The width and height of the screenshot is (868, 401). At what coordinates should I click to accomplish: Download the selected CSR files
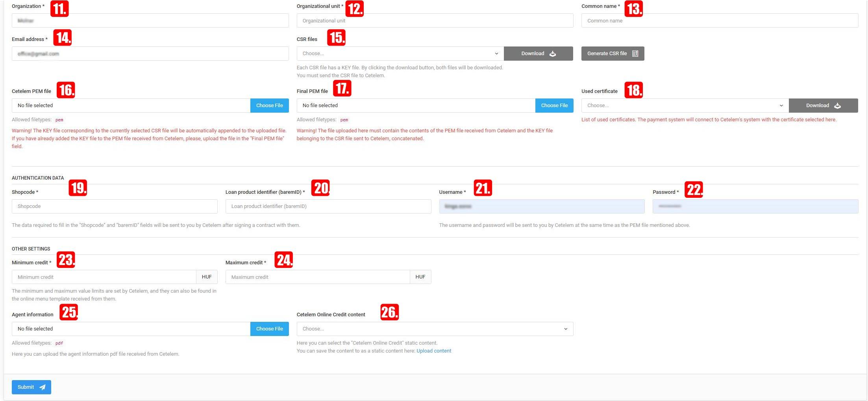[538, 54]
